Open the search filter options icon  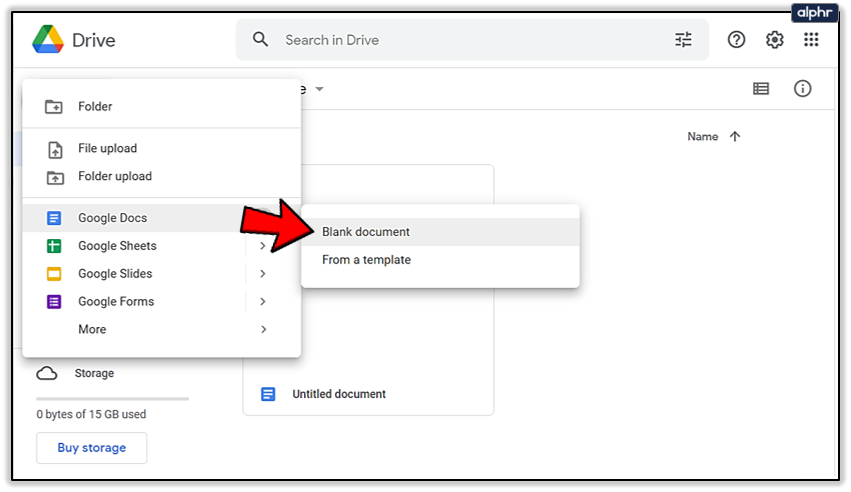[x=683, y=40]
